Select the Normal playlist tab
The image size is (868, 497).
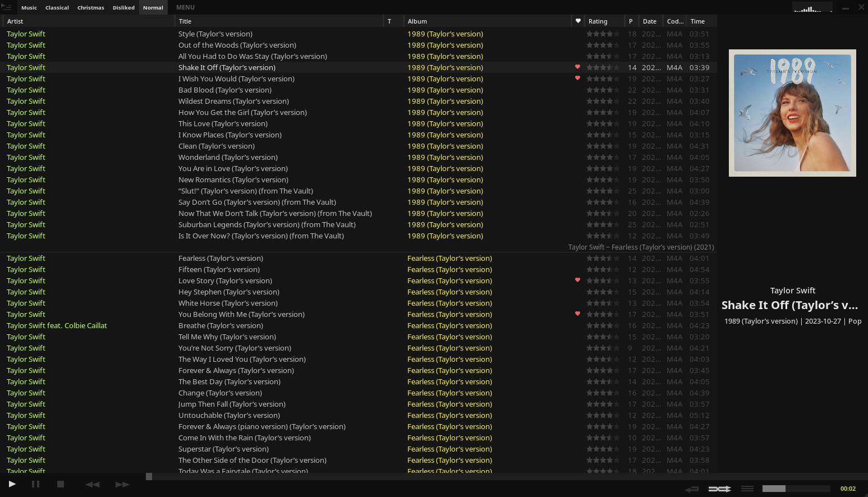tap(153, 8)
